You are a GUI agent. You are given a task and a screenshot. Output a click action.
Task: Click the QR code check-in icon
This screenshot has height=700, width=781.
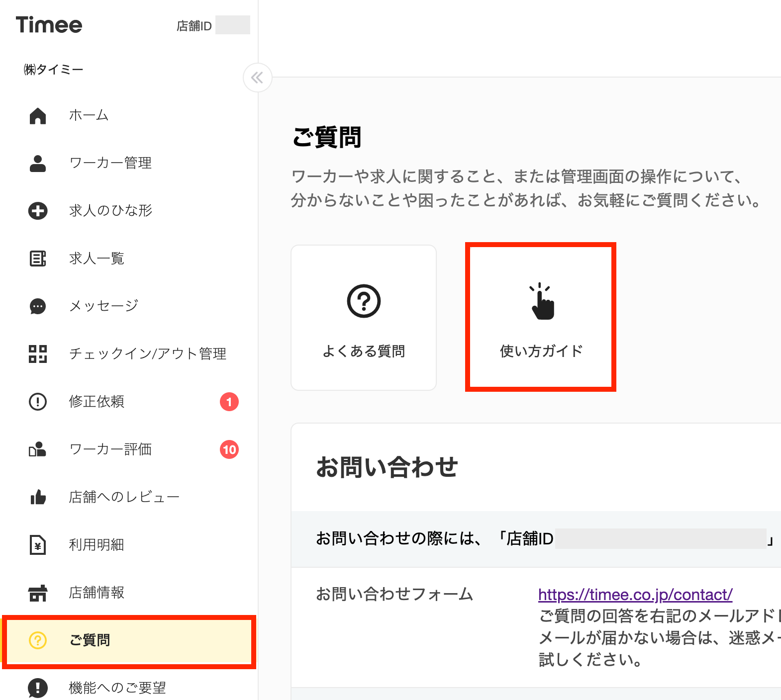(38, 354)
